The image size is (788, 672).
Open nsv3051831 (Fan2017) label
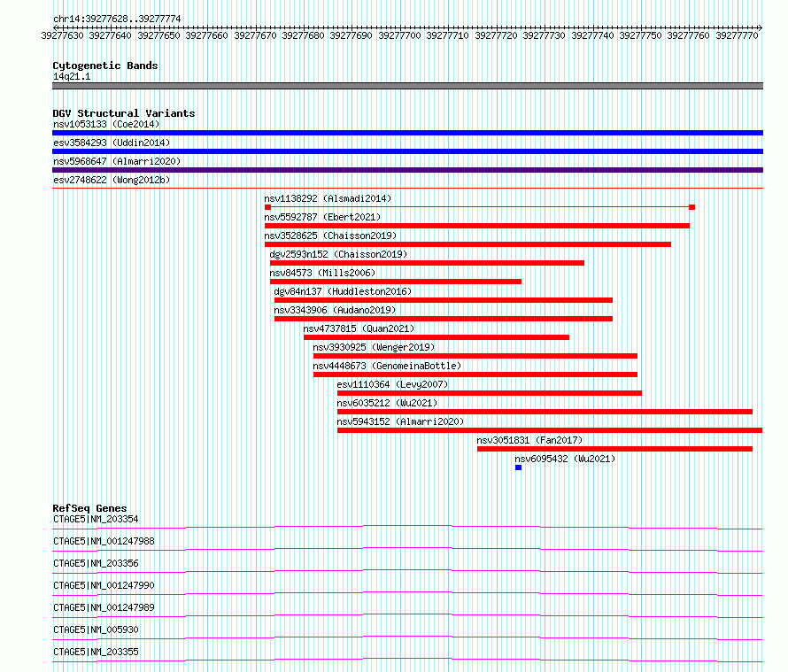[x=529, y=440]
